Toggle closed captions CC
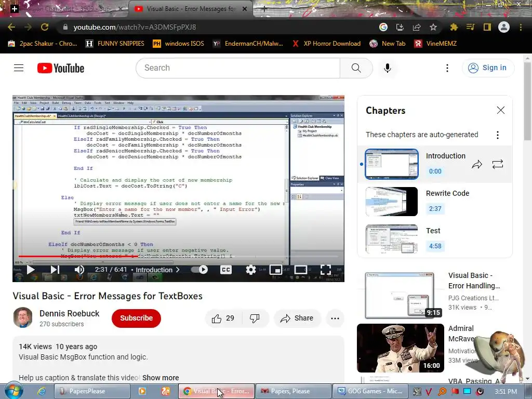 225,270
